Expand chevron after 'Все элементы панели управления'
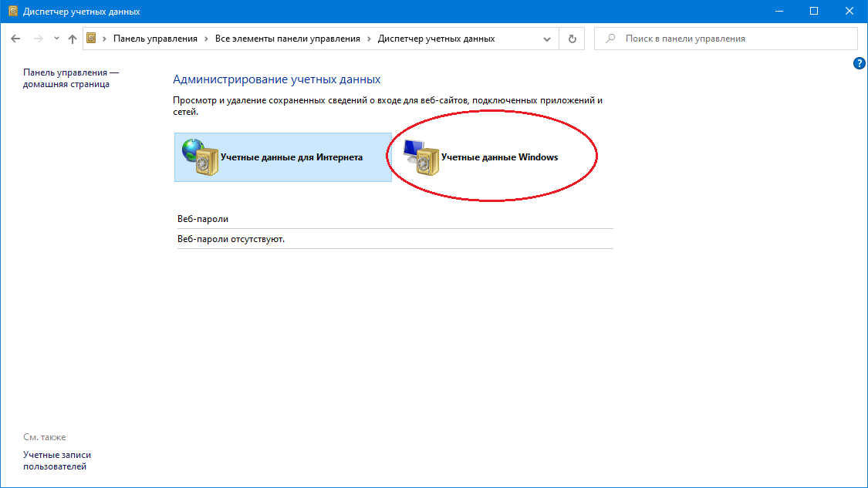 pyautogui.click(x=370, y=39)
